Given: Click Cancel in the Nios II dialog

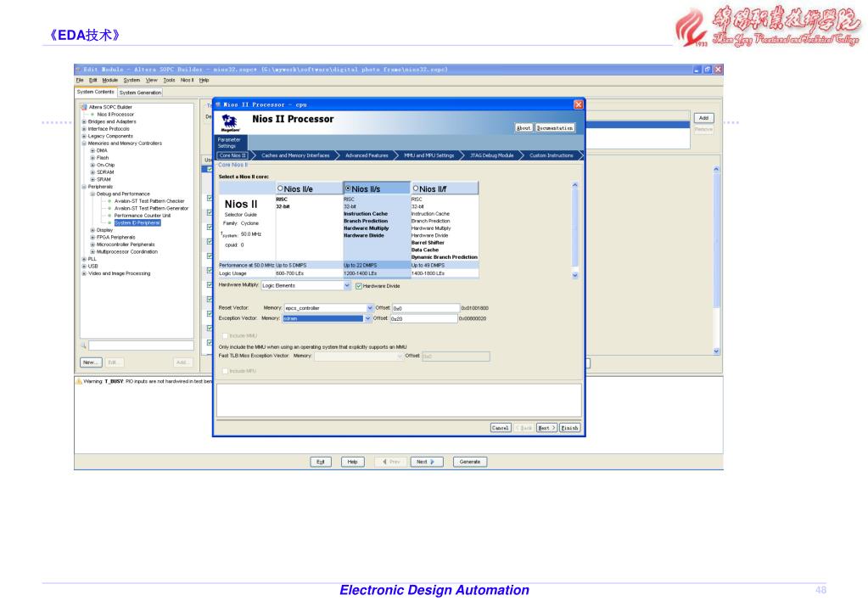Looking at the screenshot, I should (501, 428).
